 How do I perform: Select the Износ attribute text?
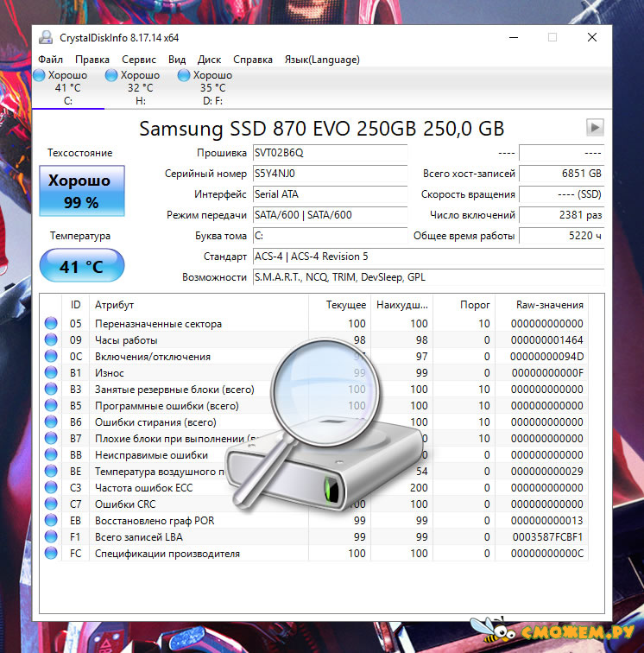[x=110, y=373]
